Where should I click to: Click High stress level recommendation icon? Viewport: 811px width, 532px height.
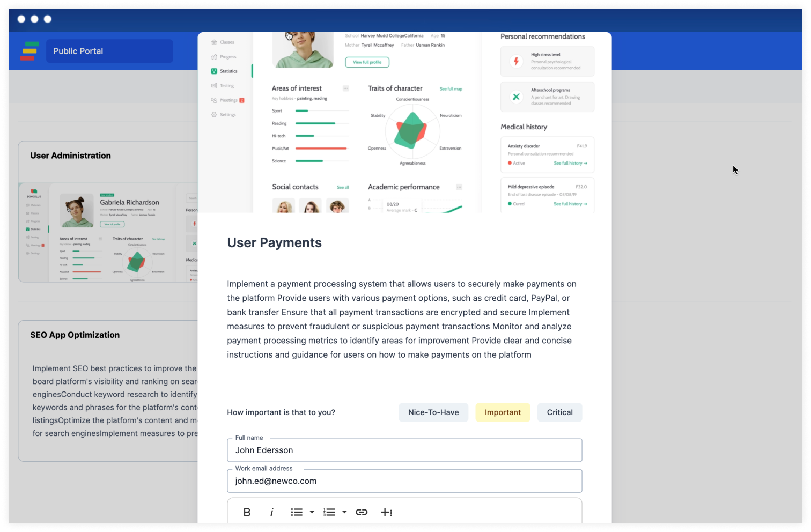click(x=516, y=61)
